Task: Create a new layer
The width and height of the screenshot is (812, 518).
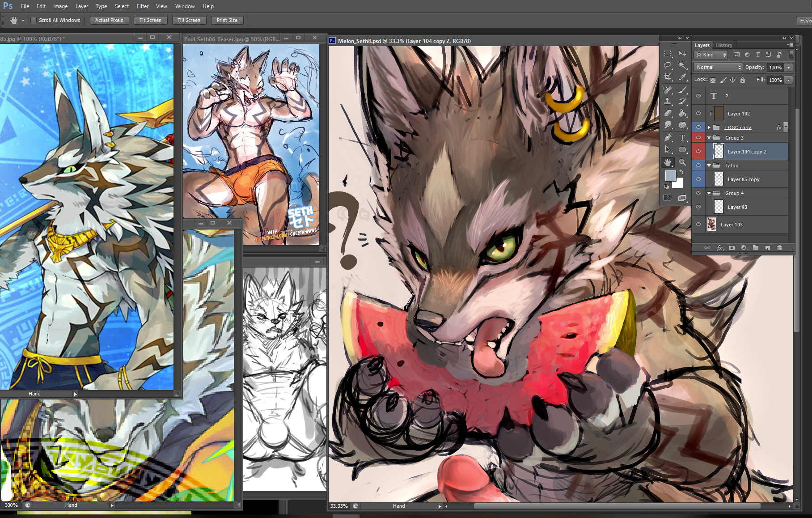Action: (x=768, y=248)
